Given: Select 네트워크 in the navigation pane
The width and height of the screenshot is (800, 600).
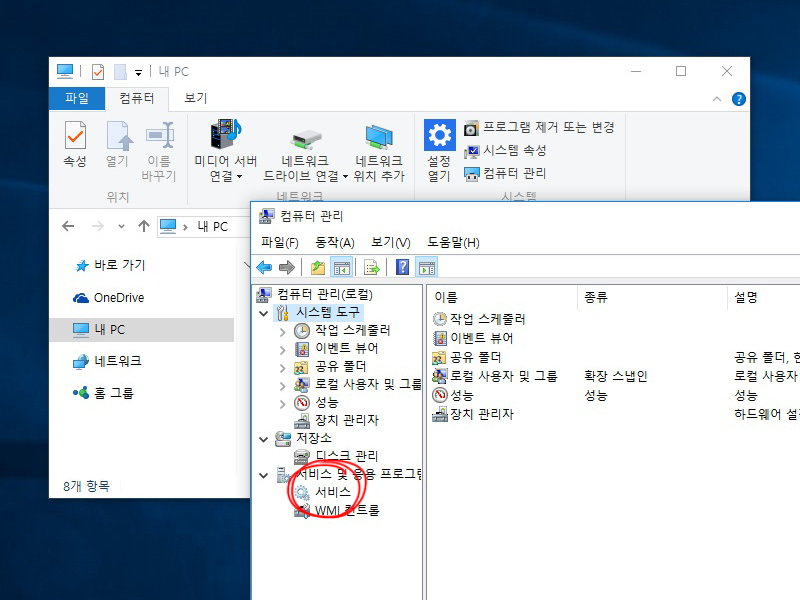Looking at the screenshot, I should click(108, 361).
